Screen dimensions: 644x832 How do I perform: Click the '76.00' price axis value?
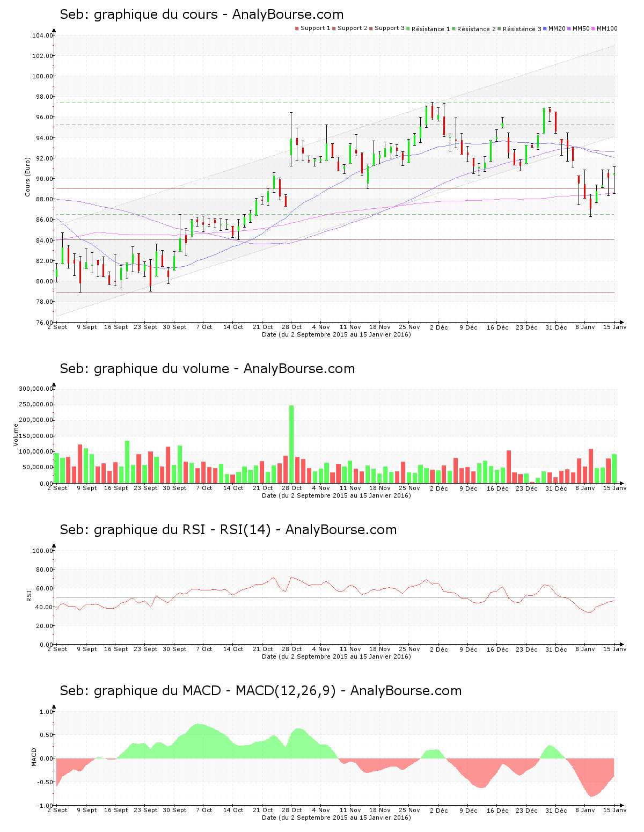[x=44, y=323]
